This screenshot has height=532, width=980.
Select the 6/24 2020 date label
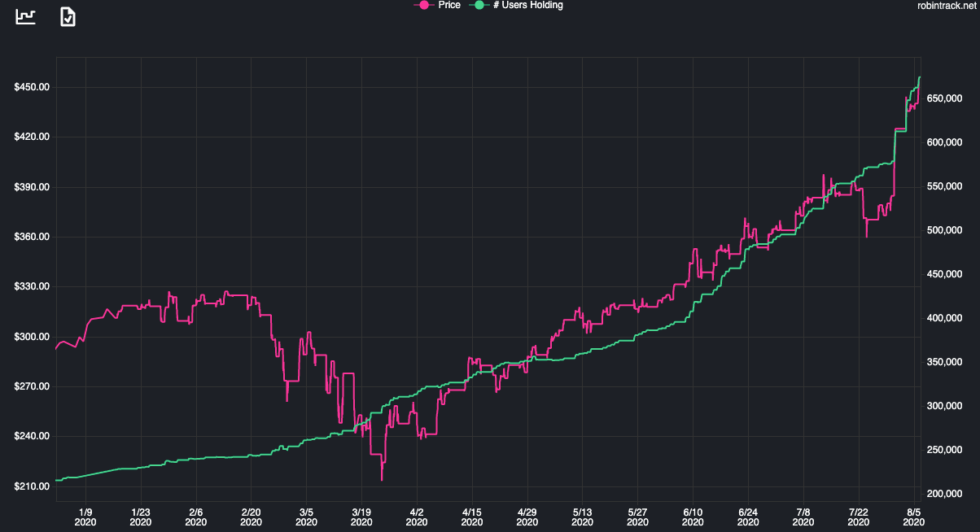(x=748, y=517)
